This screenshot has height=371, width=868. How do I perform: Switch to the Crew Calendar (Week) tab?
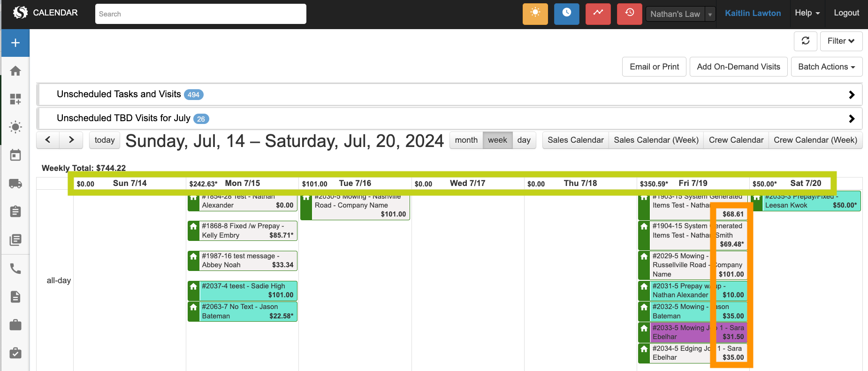815,140
